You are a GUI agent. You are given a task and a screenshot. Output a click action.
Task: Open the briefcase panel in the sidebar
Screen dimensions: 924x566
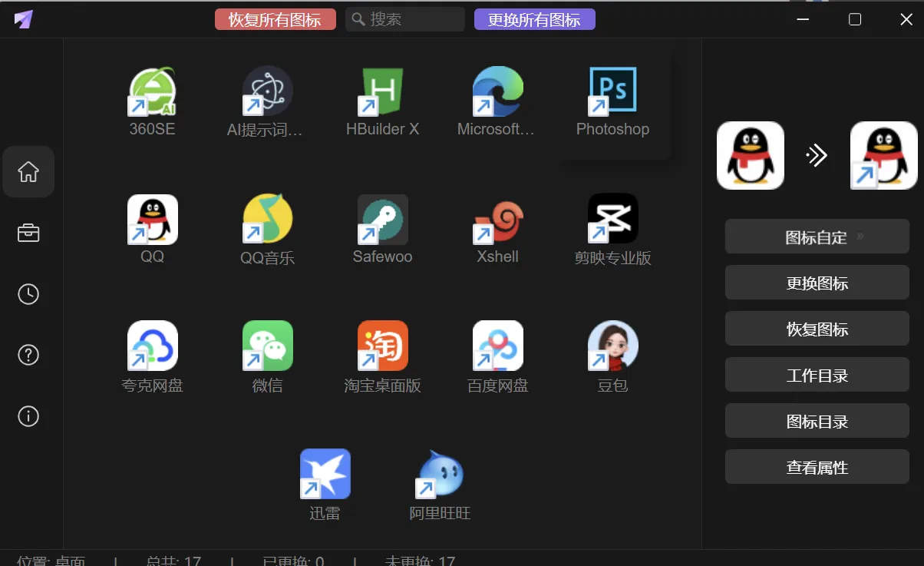pyautogui.click(x=28, y=233)
